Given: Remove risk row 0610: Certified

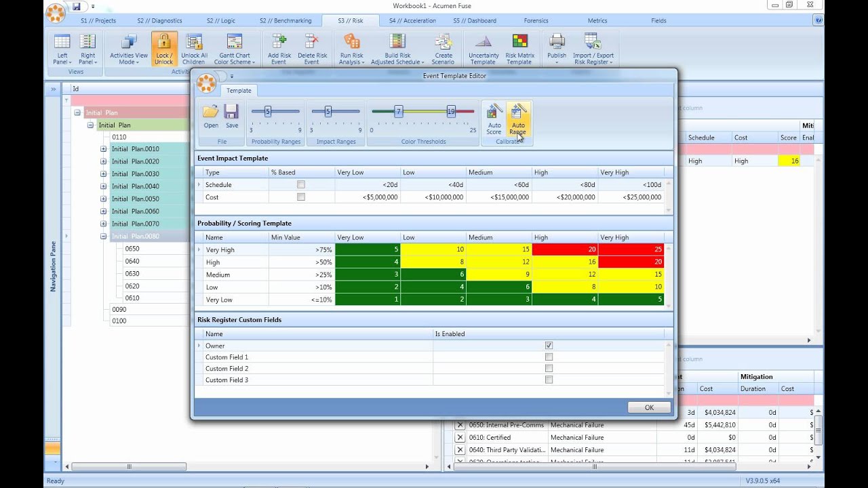Looking at the screenshot, I should point(460,438).
